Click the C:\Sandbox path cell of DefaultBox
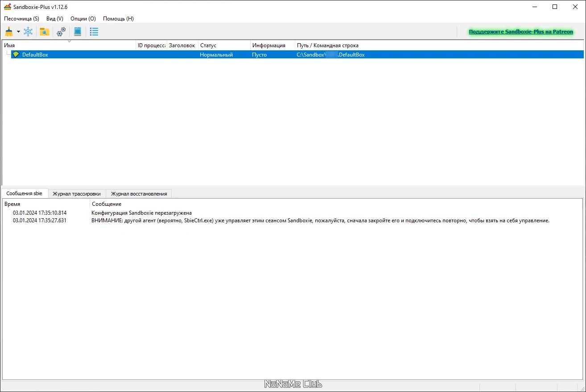586x392 pixels. coord(330,55)
